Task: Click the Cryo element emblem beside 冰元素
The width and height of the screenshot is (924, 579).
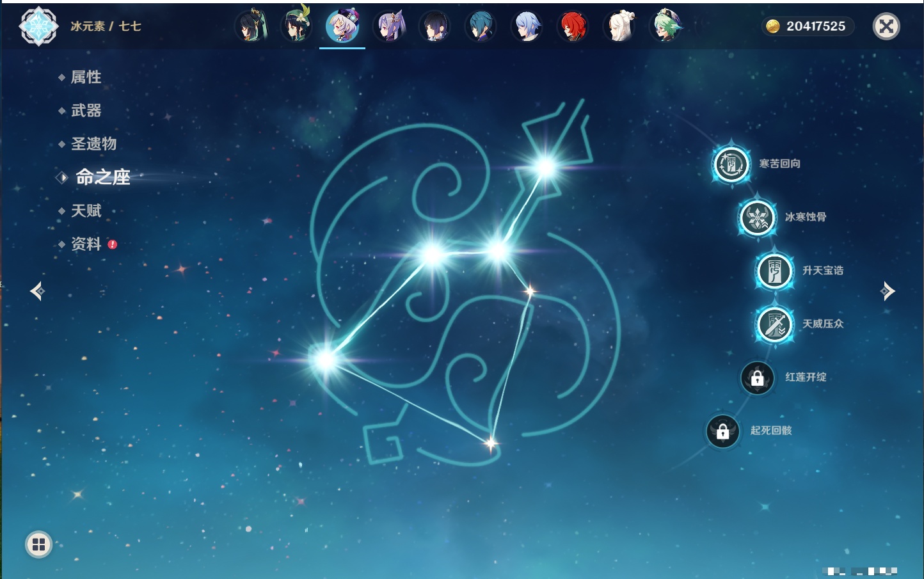Action: pyautogui.click(x=38, y=26)
